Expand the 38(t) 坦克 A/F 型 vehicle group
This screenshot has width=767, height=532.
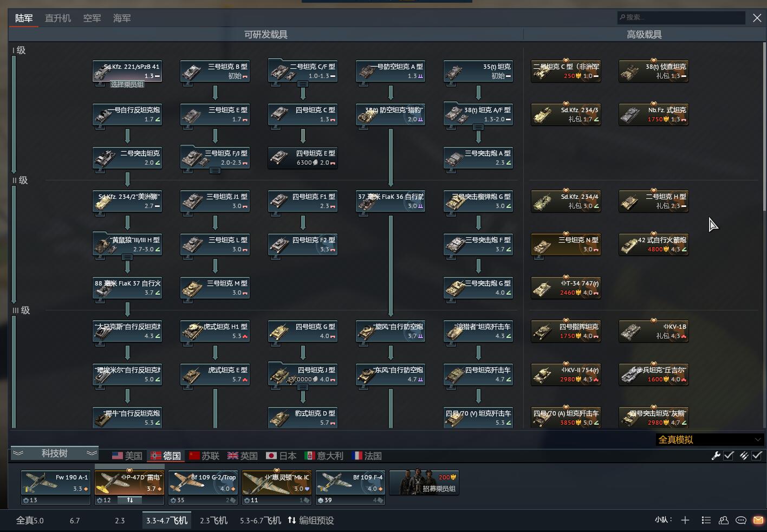pyautogui.click(x=478, y=127)
